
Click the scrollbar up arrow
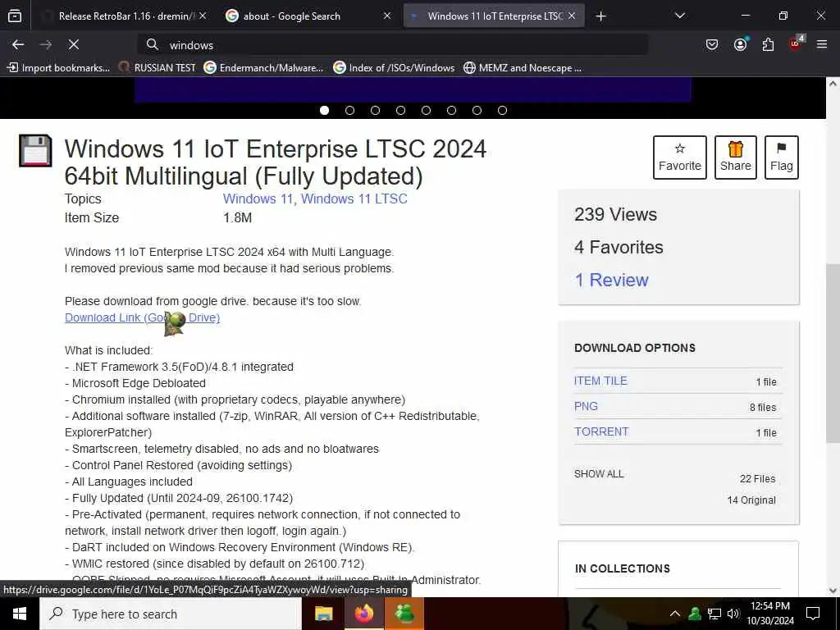(833, 84)
